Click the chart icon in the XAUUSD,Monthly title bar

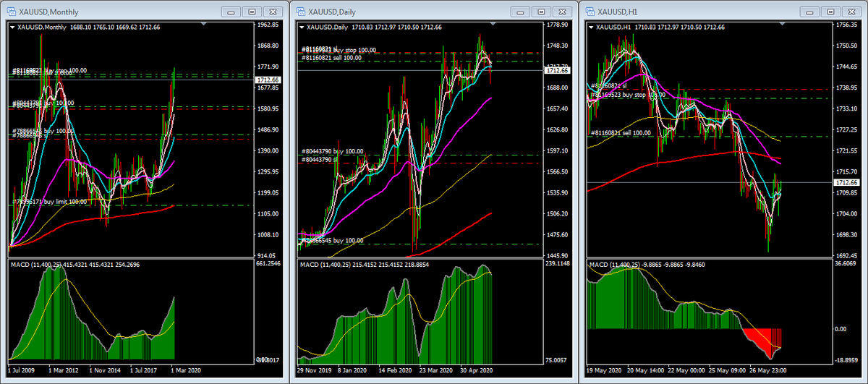point(10,12)
